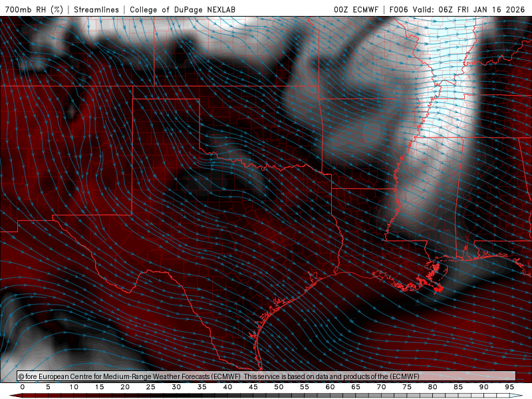The height and width of the screenshot is (399, 532).
Task: Click the "25" value on the RH scale
Action: coord(151,387)
